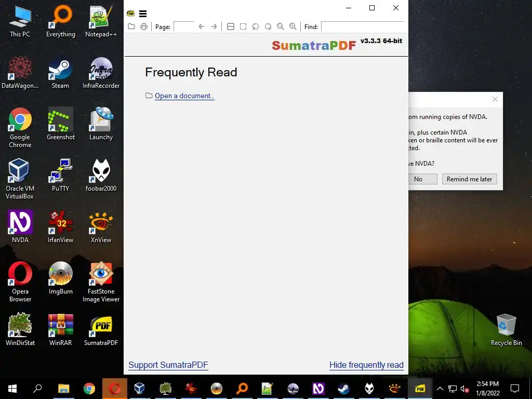Select the IrfanView desktop shortcut
The width and height of the screenshot is (532, 399).
pos(60,227)
